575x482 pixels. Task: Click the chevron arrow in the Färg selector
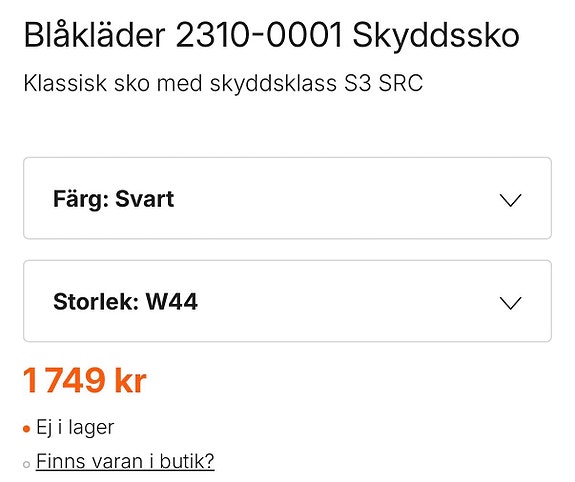[510, 200]
